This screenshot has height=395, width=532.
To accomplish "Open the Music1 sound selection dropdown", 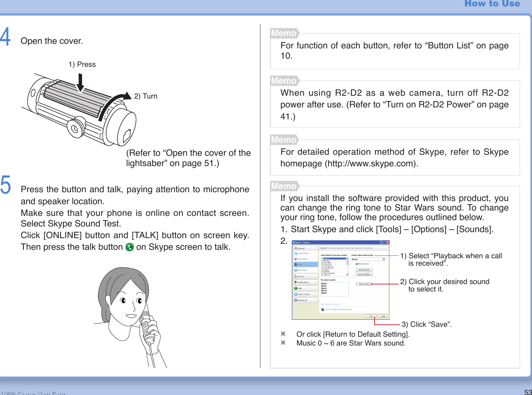I will click(368, 259).
